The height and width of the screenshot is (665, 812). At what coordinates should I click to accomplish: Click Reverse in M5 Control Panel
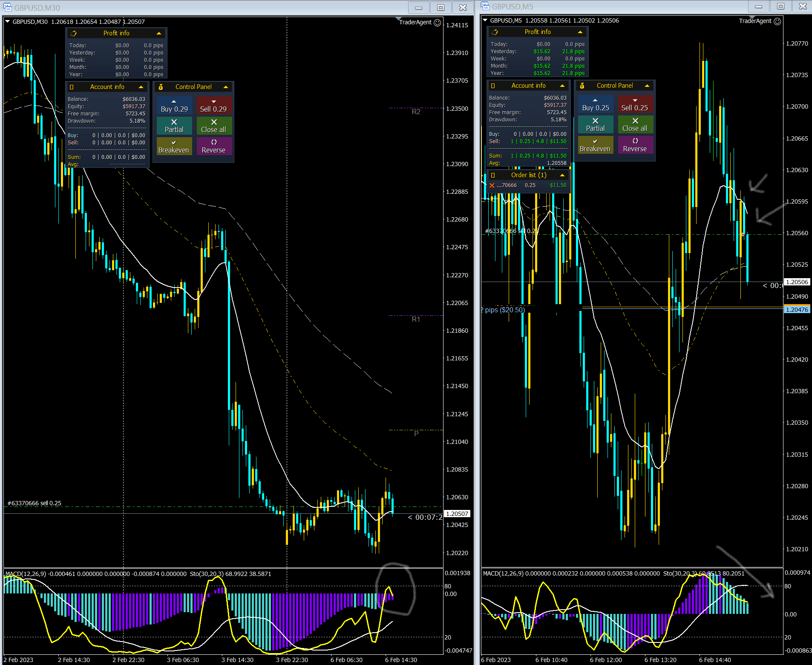click(x=635, y=145)
